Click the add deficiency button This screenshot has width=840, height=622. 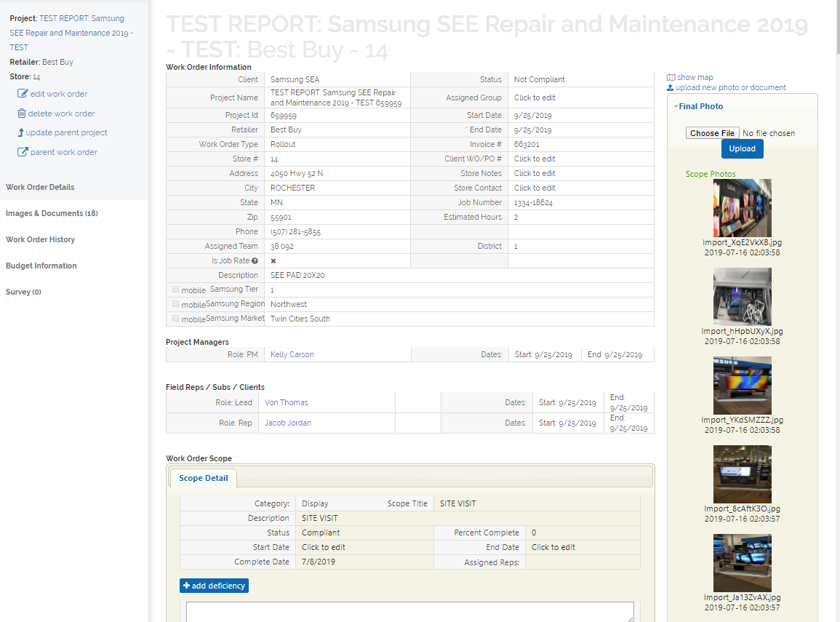(x=214, y=586)
